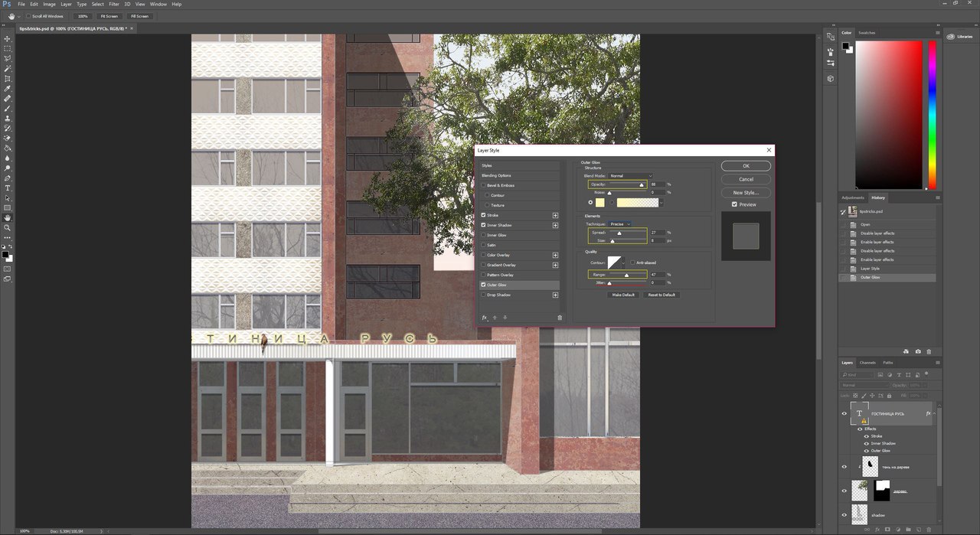Viewport: 980px width, 535px height.
Task: Click the Fit Screen button
Action: click(x=110, y=16)
